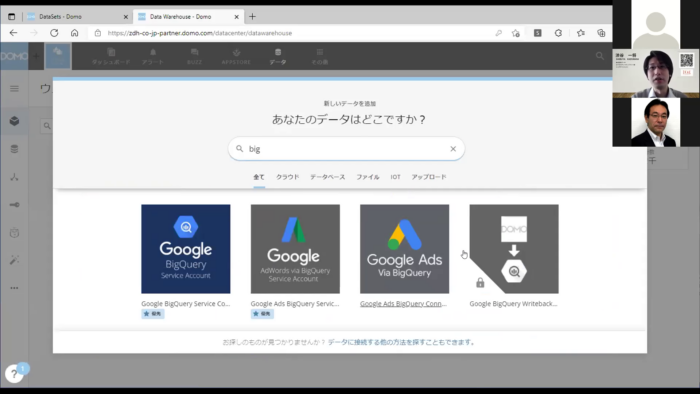Open the browser collections icon
This screenshot has width=700, height=394.
tap(601, 33)
